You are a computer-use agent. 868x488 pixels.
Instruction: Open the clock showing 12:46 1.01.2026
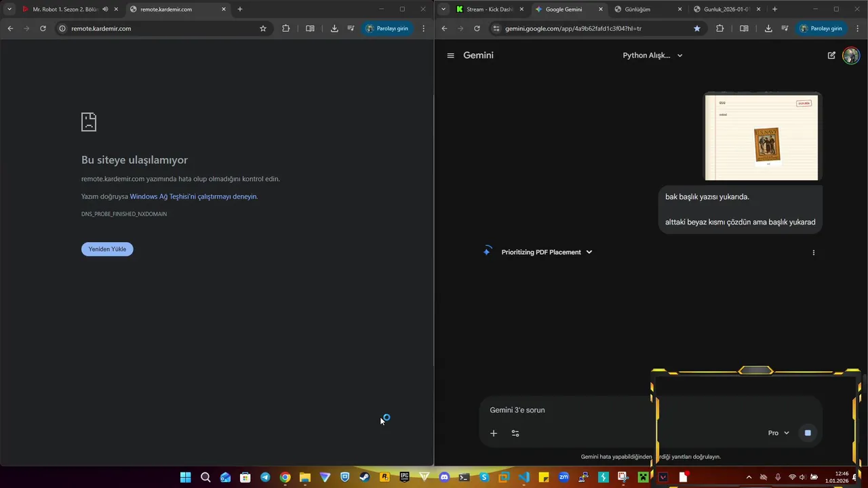point(837,477)
